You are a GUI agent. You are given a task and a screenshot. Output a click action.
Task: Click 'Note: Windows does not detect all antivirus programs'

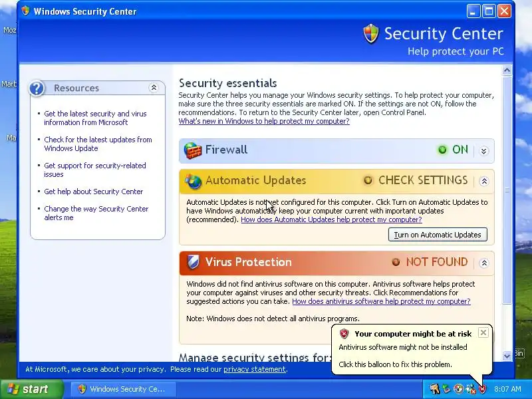(273, 319)
